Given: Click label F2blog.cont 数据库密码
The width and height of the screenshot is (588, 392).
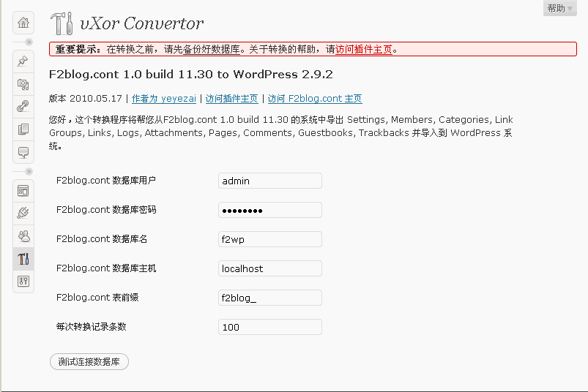Looking at the screenshot, I should (x=106, y=210).
